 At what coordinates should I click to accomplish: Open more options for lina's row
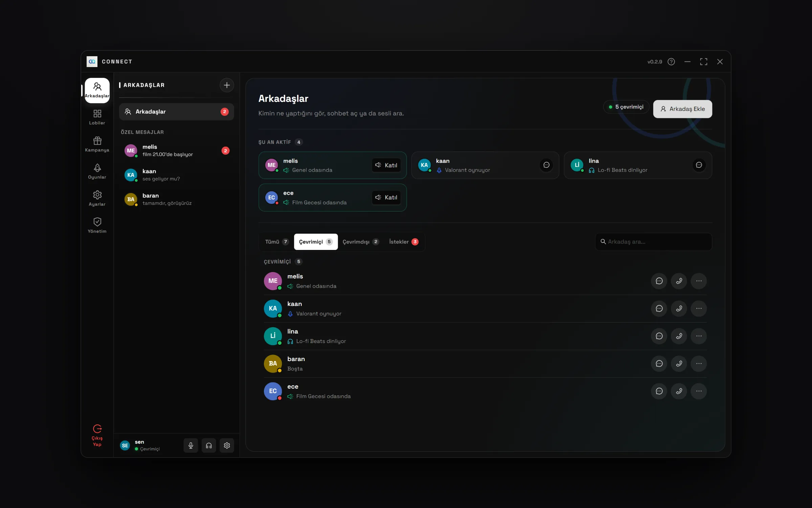pyautogui.click(x=699, y=336)
